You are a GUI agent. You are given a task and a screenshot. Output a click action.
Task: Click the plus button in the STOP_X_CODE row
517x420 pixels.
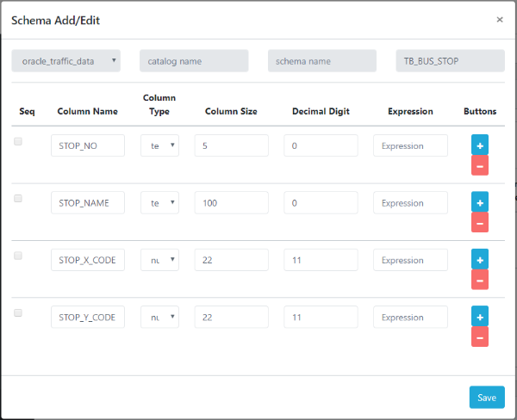click(x=480, y=259)
